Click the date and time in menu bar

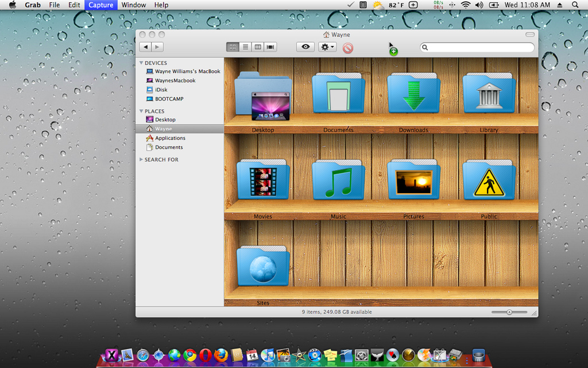[x=527, y=5]
